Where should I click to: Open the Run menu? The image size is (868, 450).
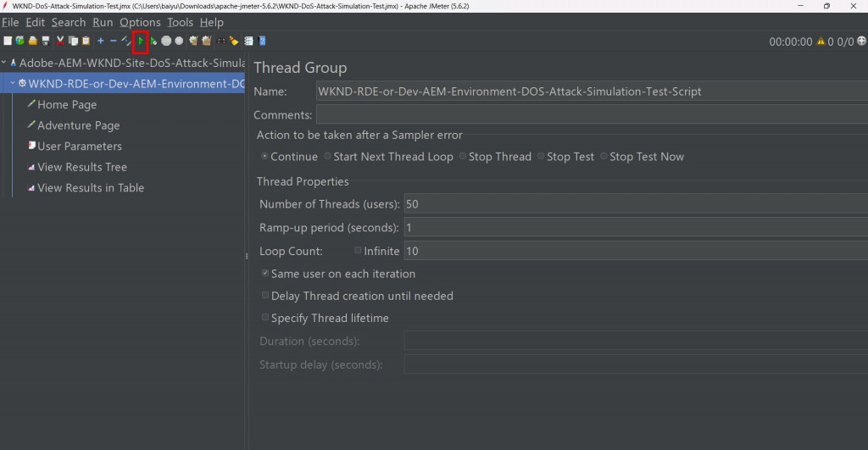tap(103, 22)
